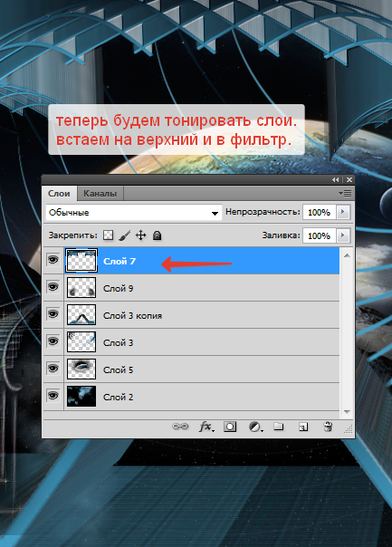The image size is (392, 547).
Task: Add a layer mask
Action: 230,426
